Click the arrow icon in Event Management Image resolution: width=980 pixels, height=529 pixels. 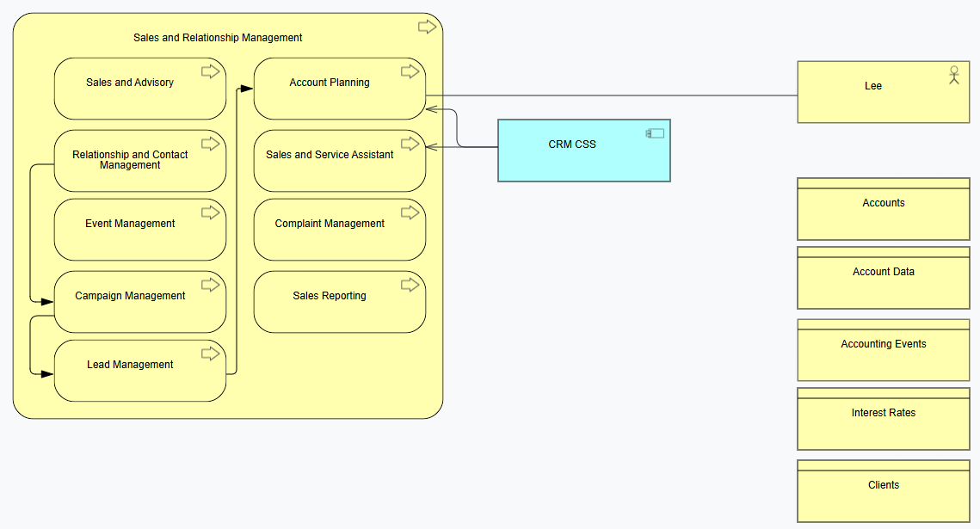pos(211,213)
